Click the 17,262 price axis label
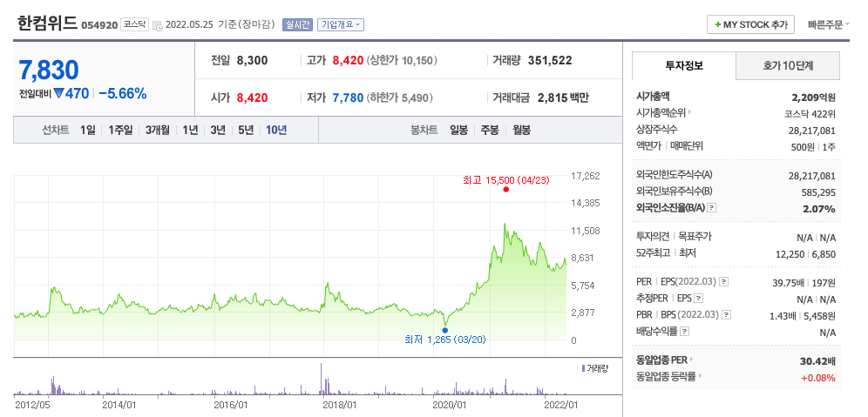The width and height of the screenshot is (868, 417). (x=585, y=177)
